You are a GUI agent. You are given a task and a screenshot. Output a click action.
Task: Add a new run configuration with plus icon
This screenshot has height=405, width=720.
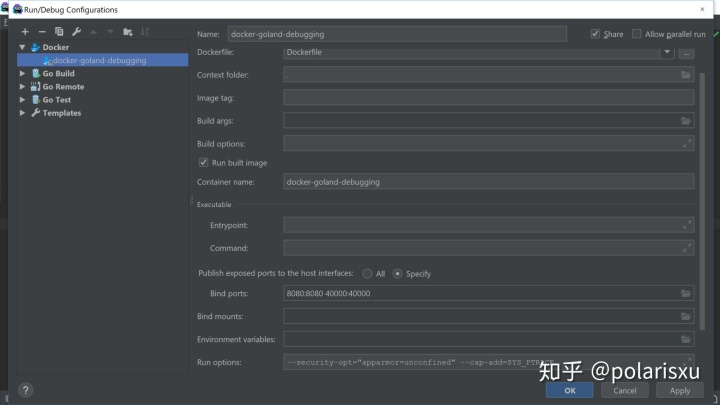point(25,32)
